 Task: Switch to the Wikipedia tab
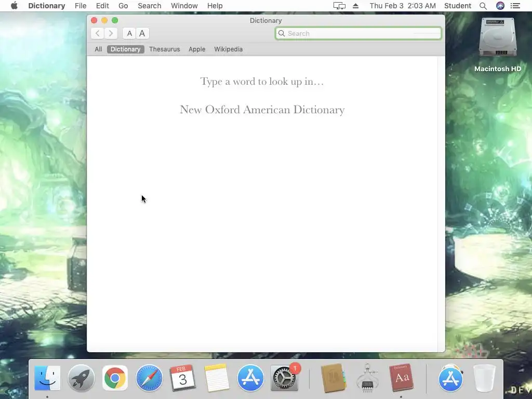229,49
